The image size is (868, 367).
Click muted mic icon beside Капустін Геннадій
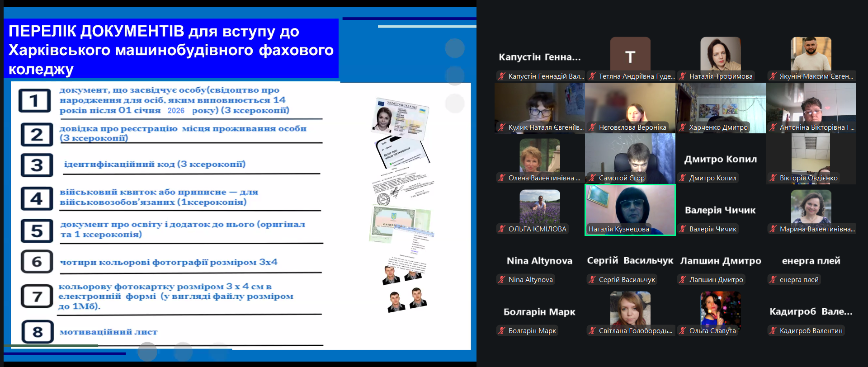coord(502,76)
